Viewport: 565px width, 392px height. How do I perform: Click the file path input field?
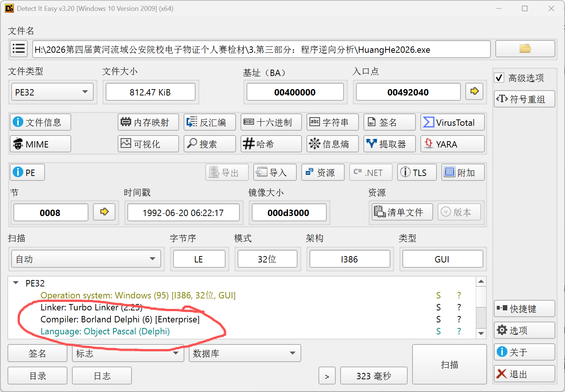coord(262,49)
